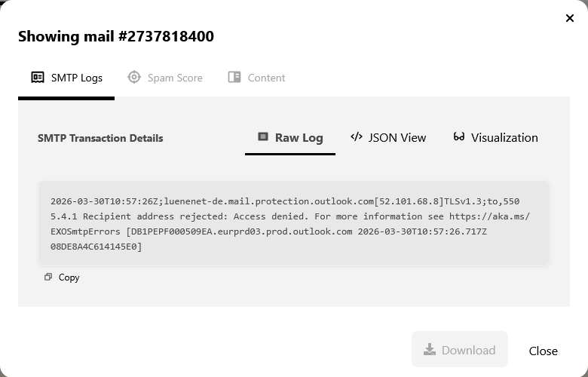Open the Content tab
This screenshot has height=377, width=588.
[x=266, y=78]
